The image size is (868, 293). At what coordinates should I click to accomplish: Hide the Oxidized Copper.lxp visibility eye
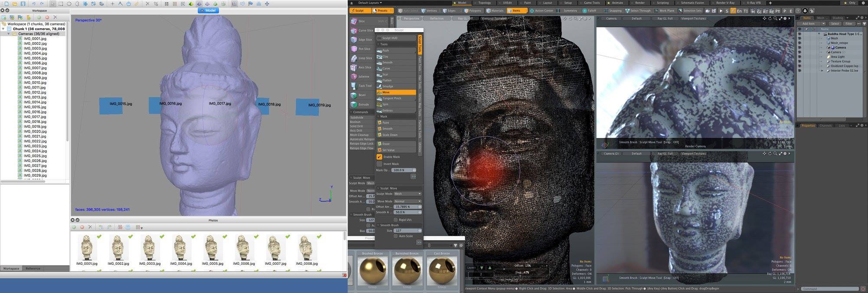[x=799, y=66]
